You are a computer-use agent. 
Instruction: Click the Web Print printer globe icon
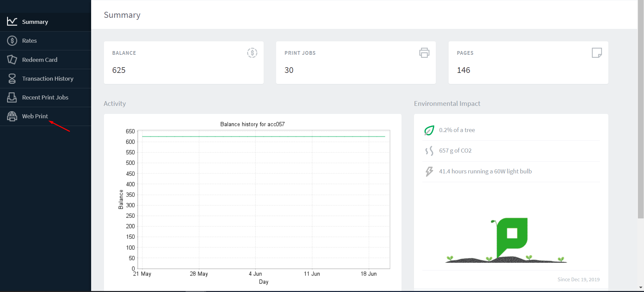click(x=12, y=116)
